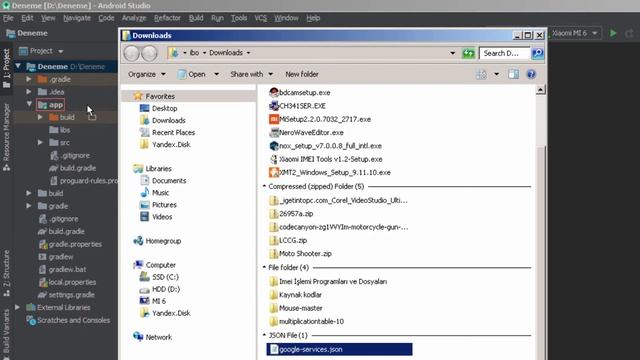The image size is (640, 360).
Task: Click the address bar refresh icon
Action: coord(469,53)
